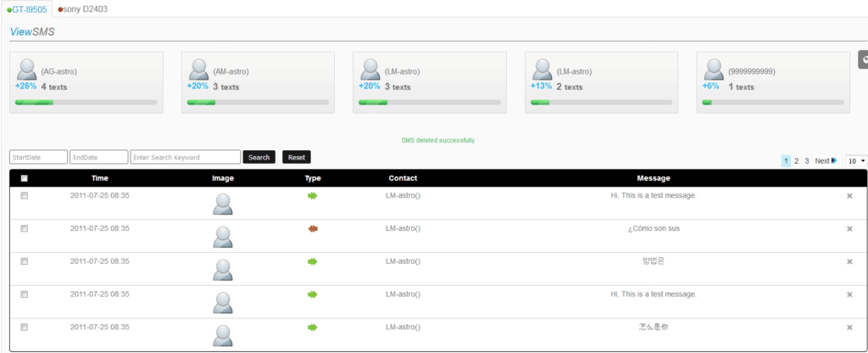Click avatar of LM-astro card with 3 texts

pyautogui.click(x=370, y=70)
